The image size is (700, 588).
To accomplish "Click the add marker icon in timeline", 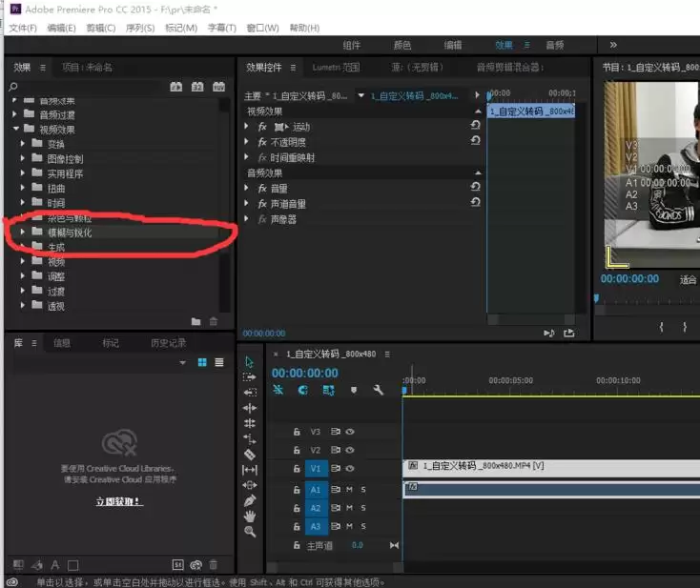I will (x=353, y=390).
